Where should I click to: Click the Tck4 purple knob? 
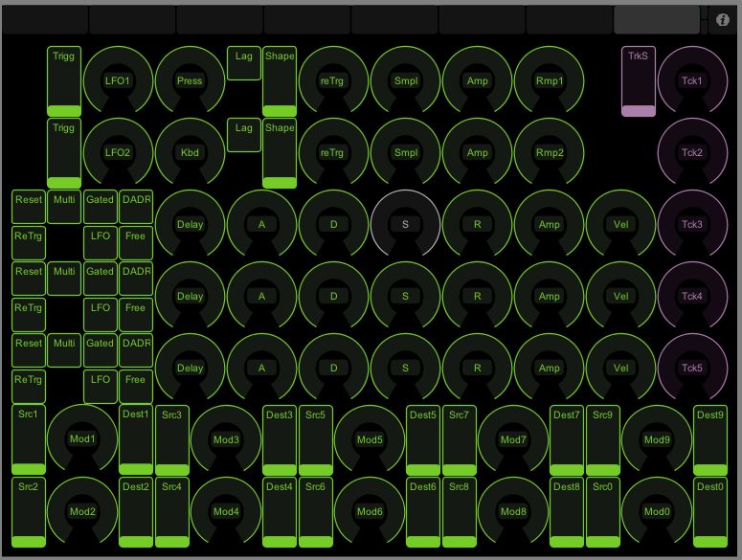(x=692, y=297)
